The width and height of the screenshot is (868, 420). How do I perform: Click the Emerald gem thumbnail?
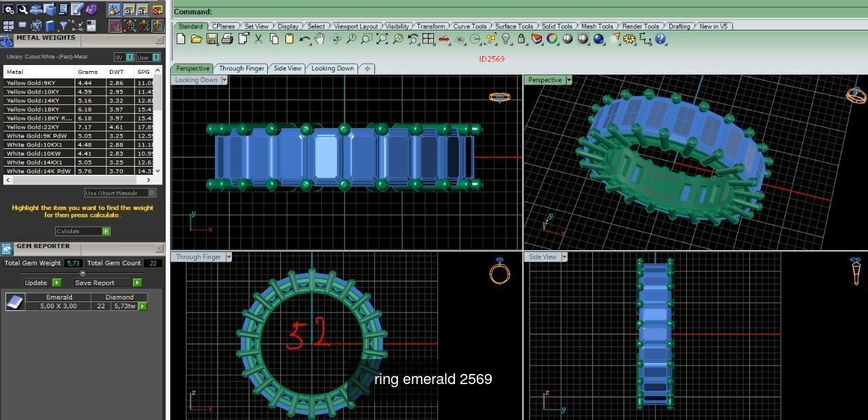pyautogui.click(x=15, y=301)
